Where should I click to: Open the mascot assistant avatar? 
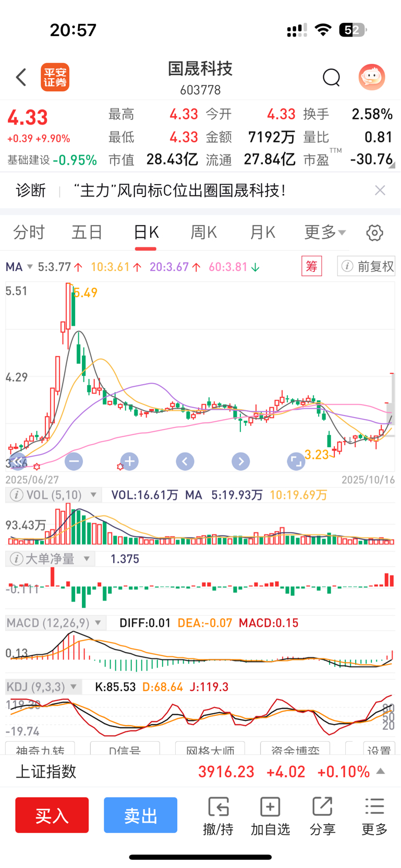click(x=372, y=77)
